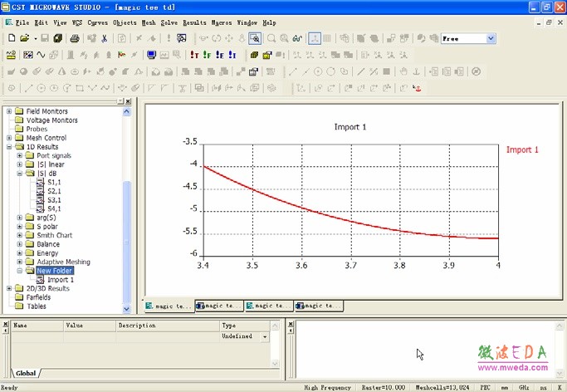The height and width of the screenshot is (392, 567).
Task: Expand the Mesh Control tree node
Action: (9, 138)
